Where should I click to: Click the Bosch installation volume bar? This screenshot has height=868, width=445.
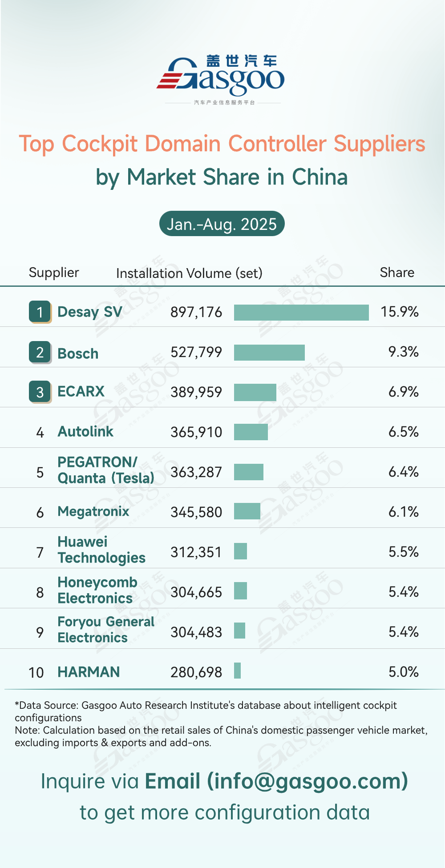[269, 353]
